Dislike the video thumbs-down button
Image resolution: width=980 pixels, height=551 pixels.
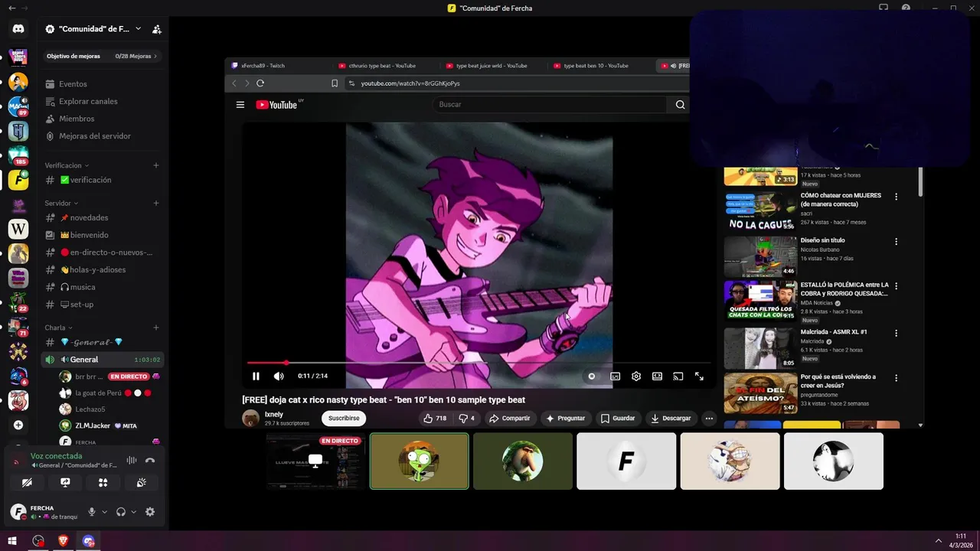466,418
